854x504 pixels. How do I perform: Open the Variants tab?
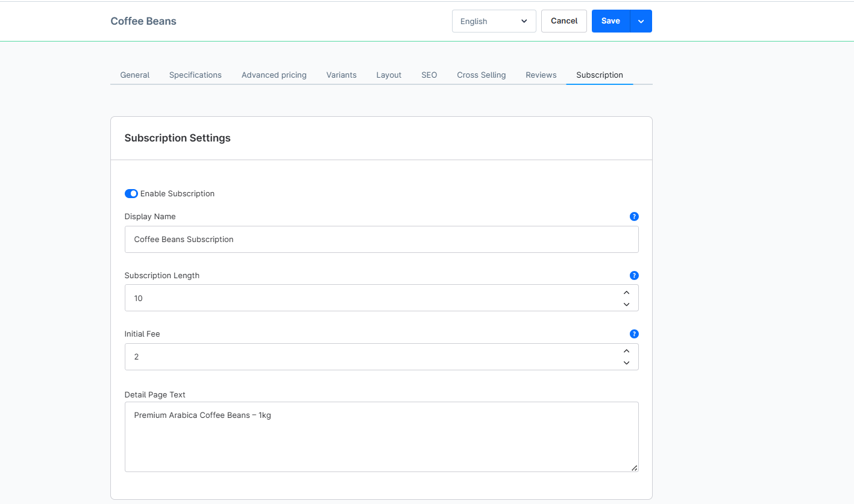coord(341,75)
